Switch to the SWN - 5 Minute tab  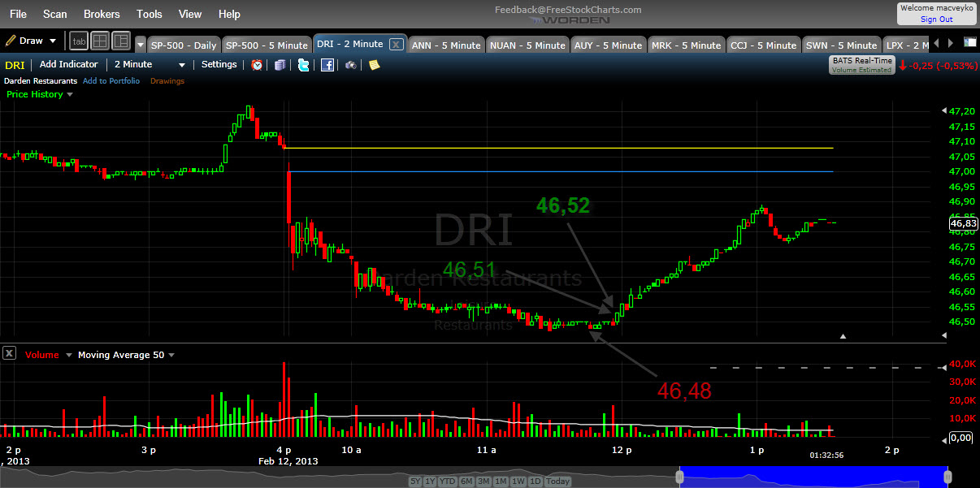(x=841, y=45)
